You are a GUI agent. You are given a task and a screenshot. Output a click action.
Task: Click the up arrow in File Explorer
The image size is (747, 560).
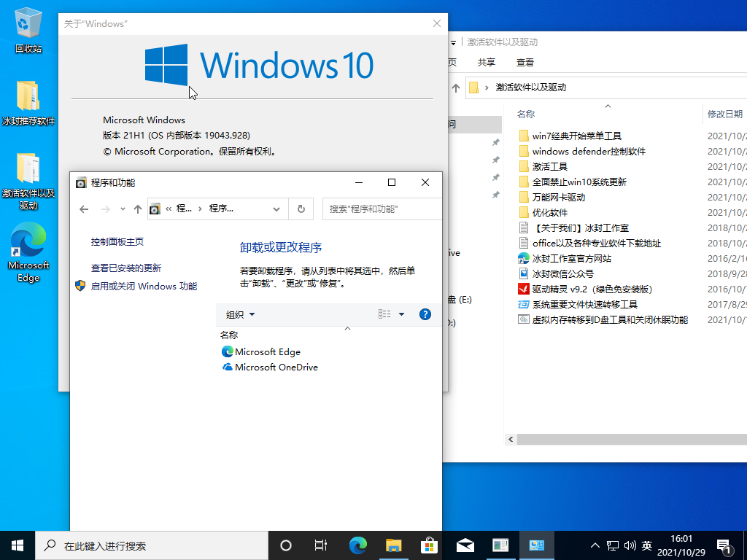[x=456, y=87]
